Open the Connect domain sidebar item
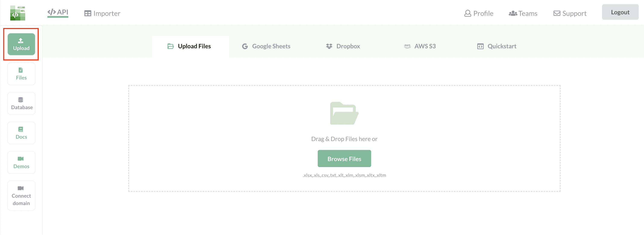The height and width of the screenshot is (235, 644). (x=21, y=195)
